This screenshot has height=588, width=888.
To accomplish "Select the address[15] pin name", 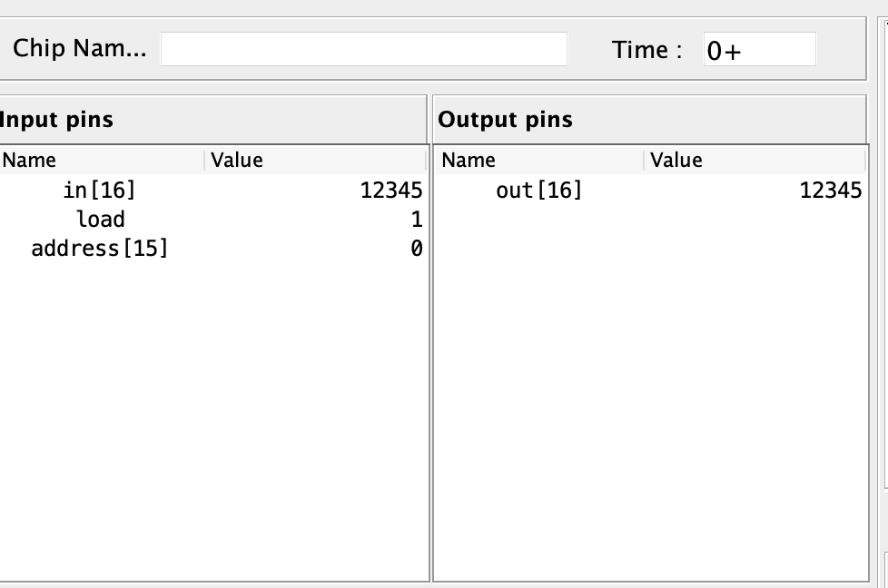I will 100,249.
